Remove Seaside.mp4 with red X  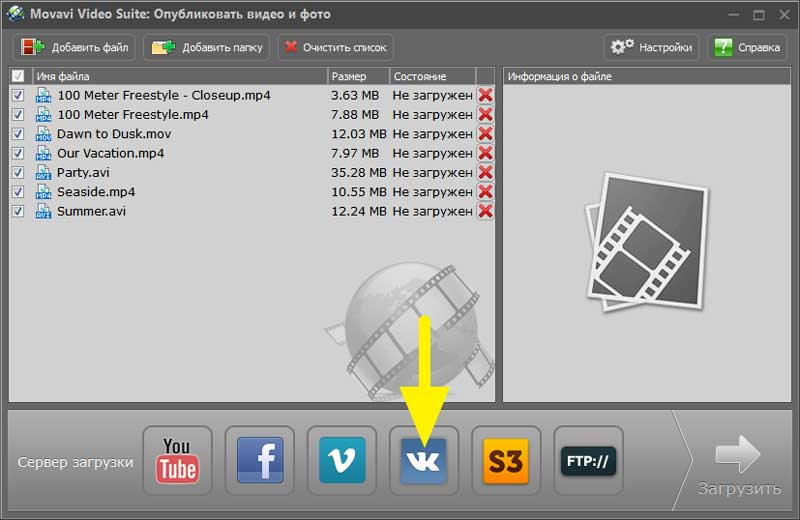485,192
